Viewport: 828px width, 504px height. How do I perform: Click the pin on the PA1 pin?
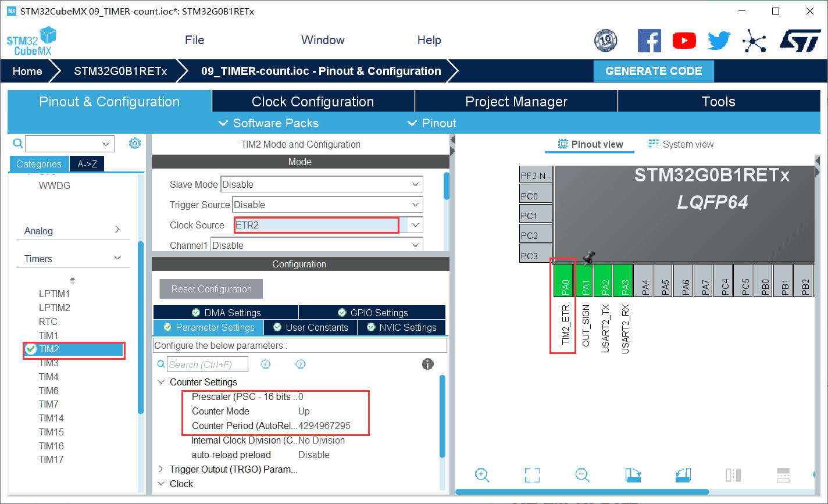[x=589, y=258]
